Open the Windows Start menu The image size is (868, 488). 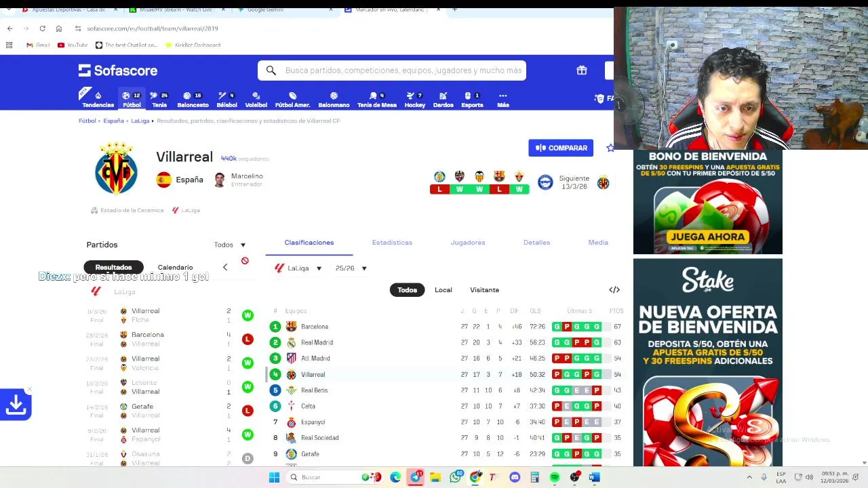click(274, 477)
